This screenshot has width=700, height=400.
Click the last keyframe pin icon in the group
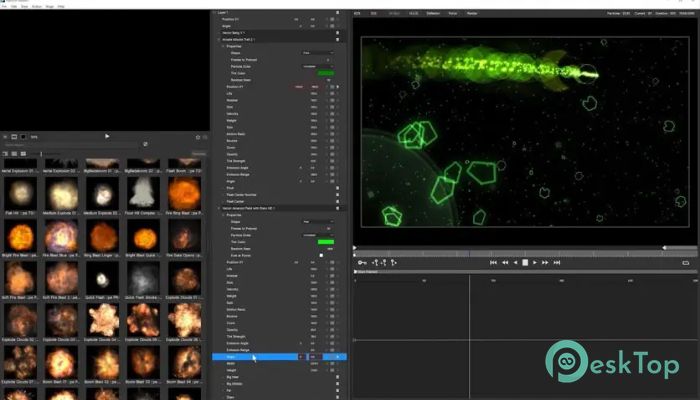pos(393,262)
